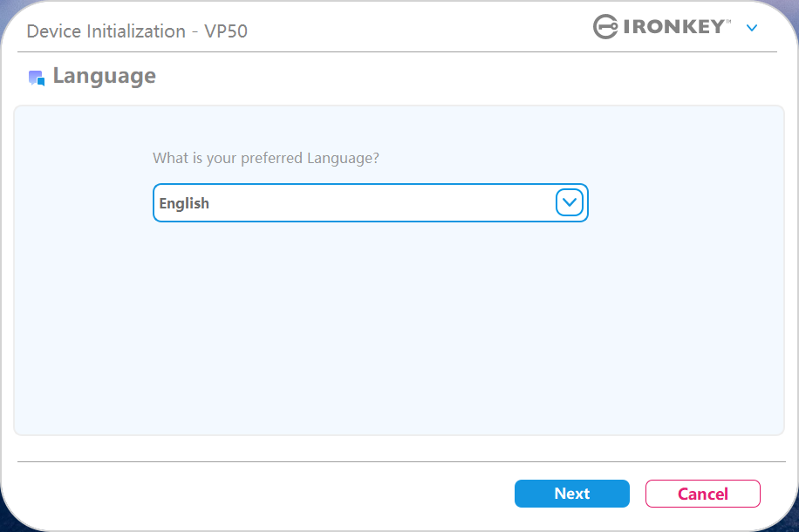Click the blank title bar area before the logo

click(419, 30)
